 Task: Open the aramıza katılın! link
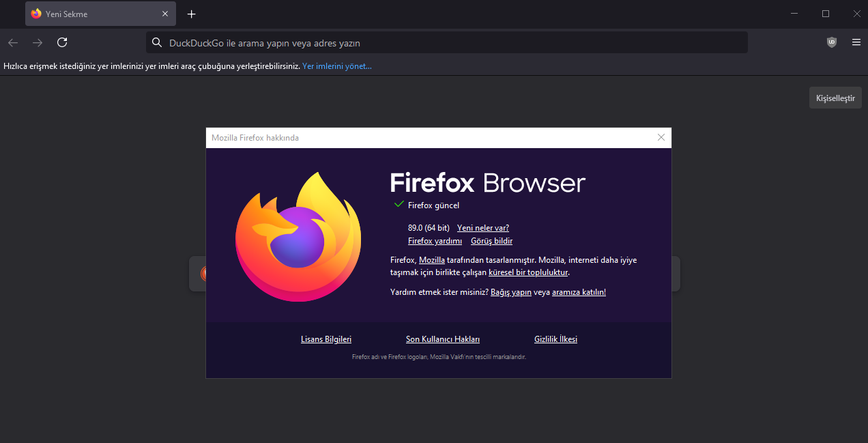pyautogui.click(x=579, y=292)
